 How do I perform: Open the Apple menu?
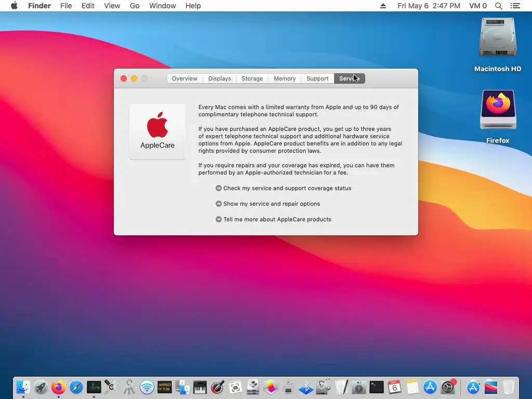coord(14,6)
